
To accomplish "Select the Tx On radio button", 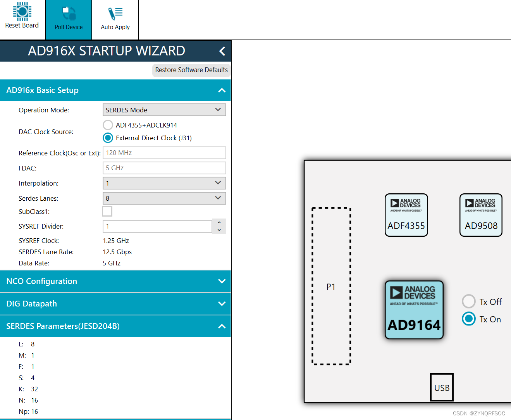I will [x=469, y=319].
